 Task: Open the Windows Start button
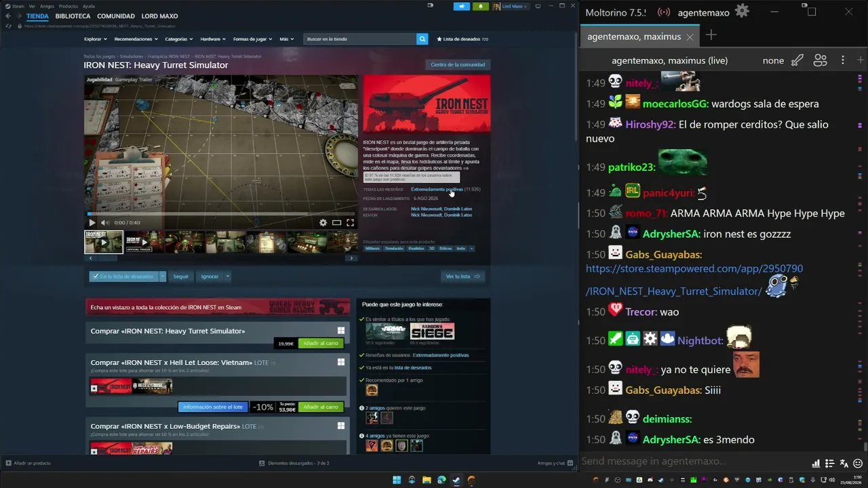(397, 480)
